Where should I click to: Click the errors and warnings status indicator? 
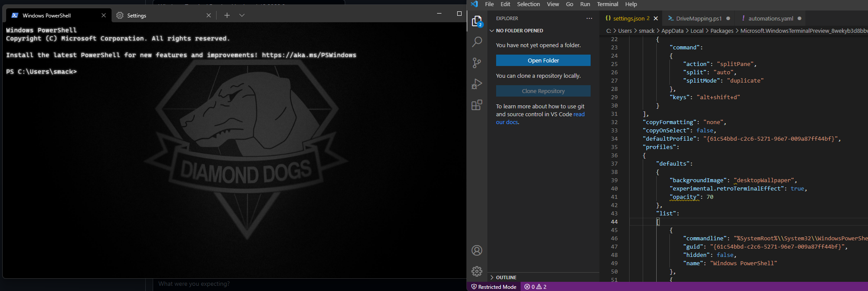535,287
